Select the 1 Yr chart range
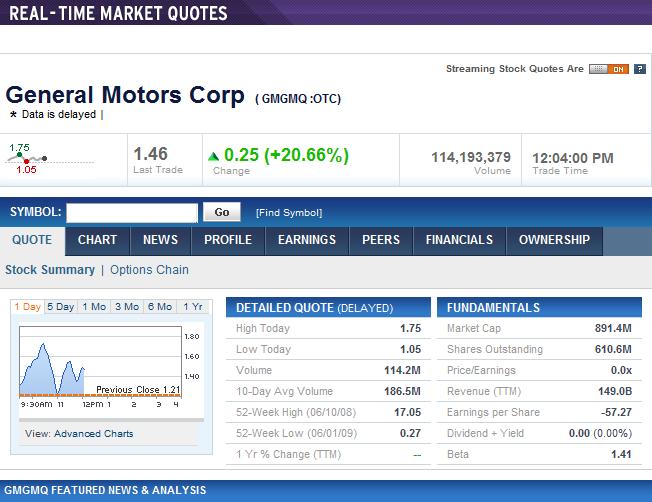652x502 pixels. point(193,307)
